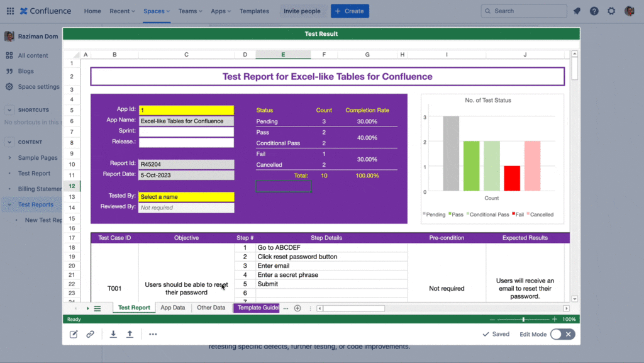Select the '5-Oct-2023' Report Date cell

coord(186,175)
